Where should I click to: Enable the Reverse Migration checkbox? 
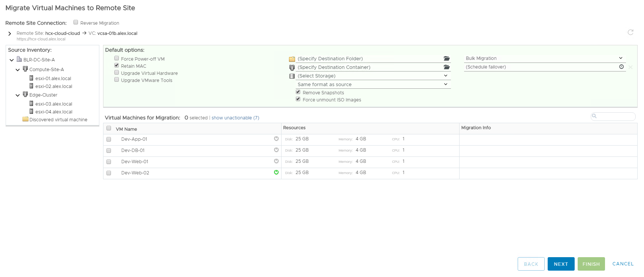click(76, 22)
